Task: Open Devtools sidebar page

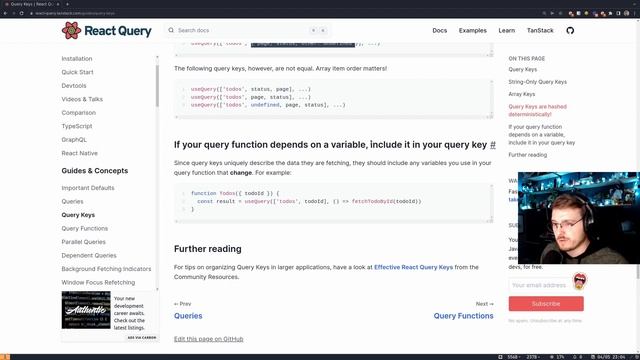Action: tap(74, 86)
